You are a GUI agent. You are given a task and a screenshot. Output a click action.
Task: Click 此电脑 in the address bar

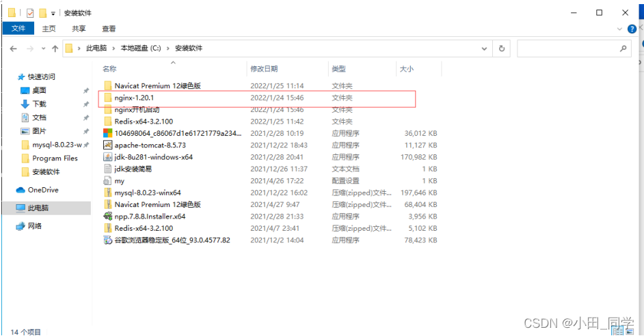[96, 48]
